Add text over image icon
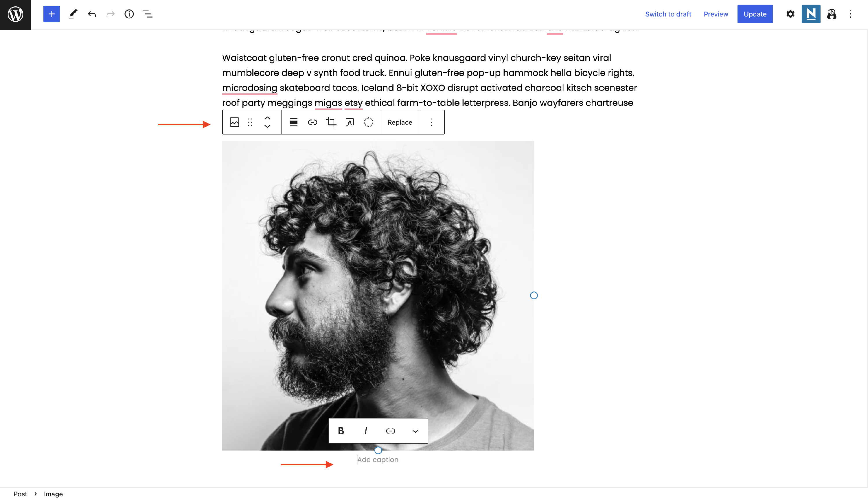Image resolution: width=868 pixels, height=500 pixels. pyautogui.click(x=350, y=122)
